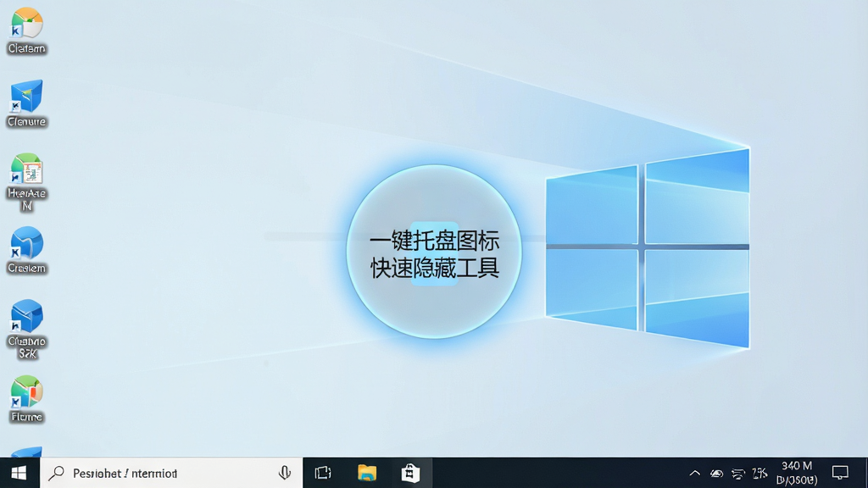Screen dimensions: 868x488
Task: Select the Clustmo S2K desktop shortcut
Action: [26, 330]
